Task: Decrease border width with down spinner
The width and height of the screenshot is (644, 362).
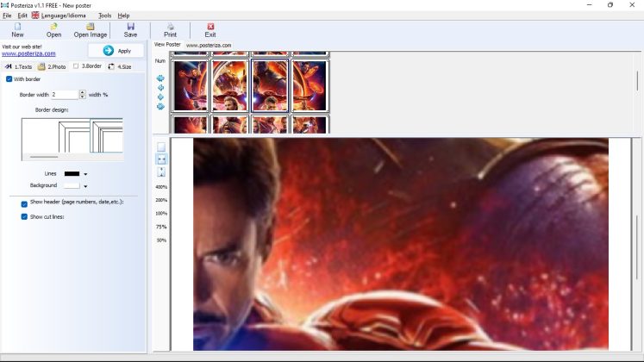Action: pos(83,97)
